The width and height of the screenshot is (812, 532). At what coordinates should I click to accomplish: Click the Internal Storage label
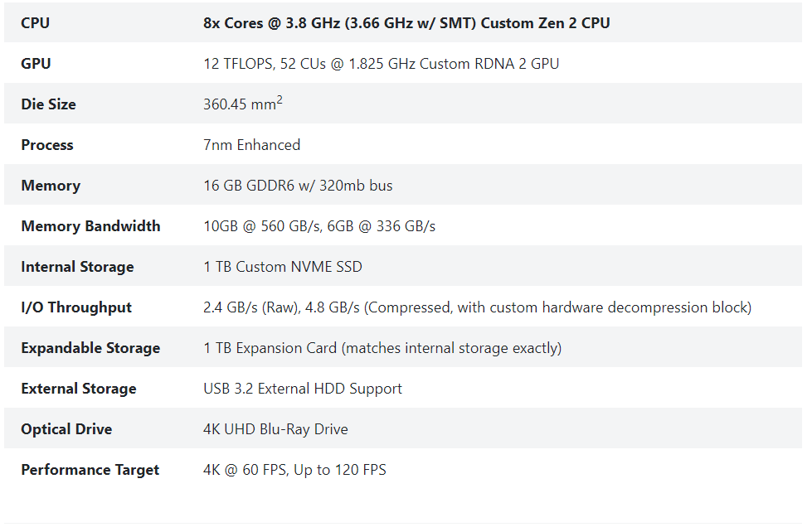click(77, 267)
